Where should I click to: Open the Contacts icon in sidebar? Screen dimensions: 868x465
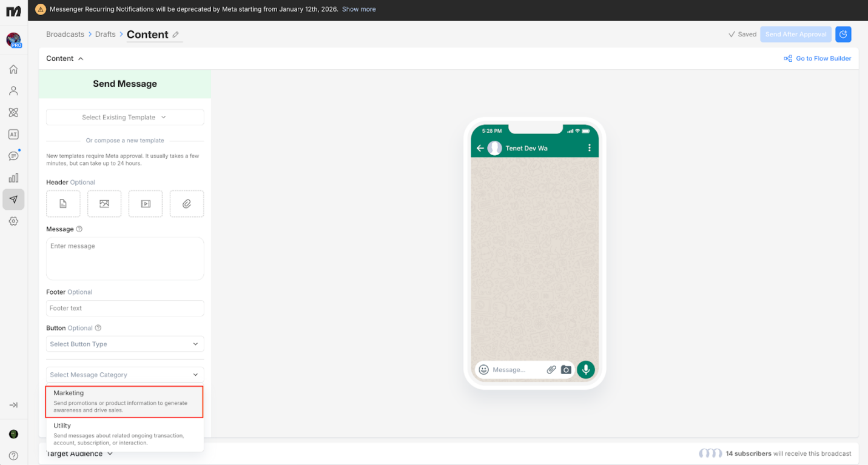point(13,91)
